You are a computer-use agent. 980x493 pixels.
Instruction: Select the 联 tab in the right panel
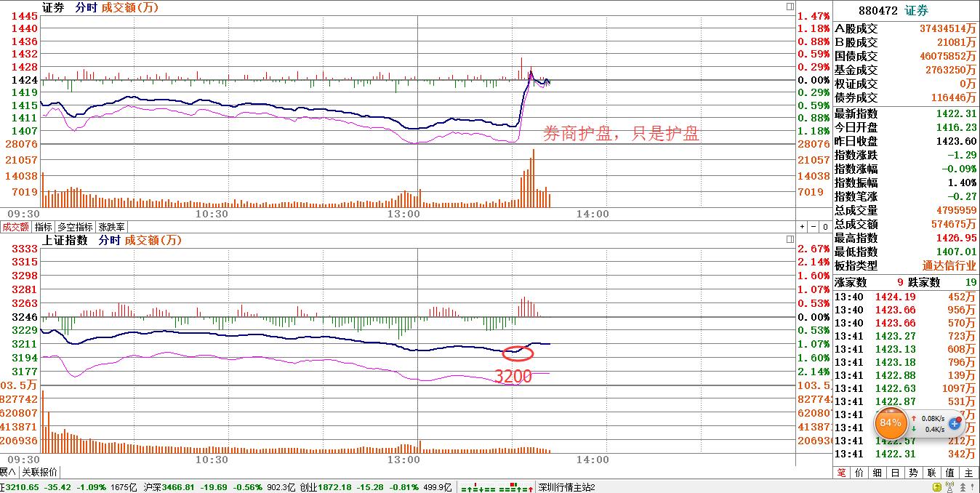[x=932, y=473]
